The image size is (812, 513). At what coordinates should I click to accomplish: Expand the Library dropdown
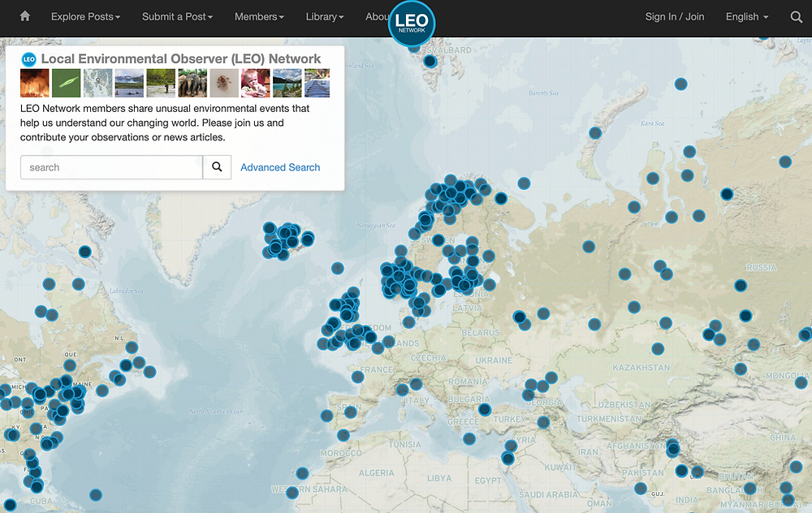(325, 16)
